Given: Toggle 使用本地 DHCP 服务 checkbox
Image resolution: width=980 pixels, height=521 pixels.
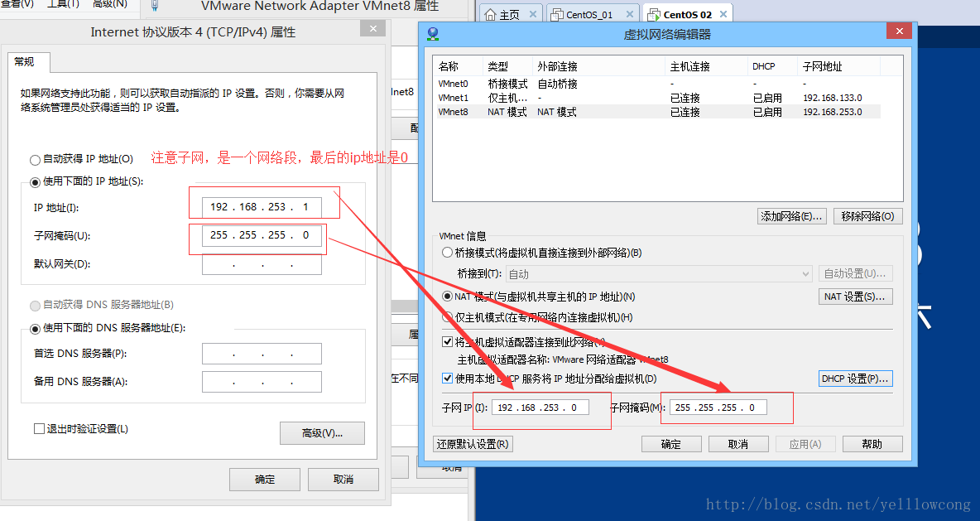Looking at the screenshot, I should coord(447,379).
